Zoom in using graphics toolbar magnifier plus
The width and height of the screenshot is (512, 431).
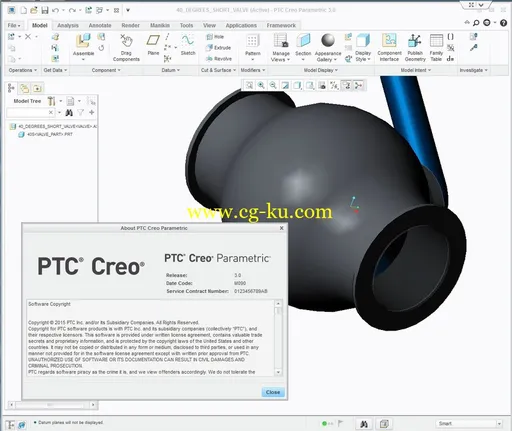pos(261,85)
